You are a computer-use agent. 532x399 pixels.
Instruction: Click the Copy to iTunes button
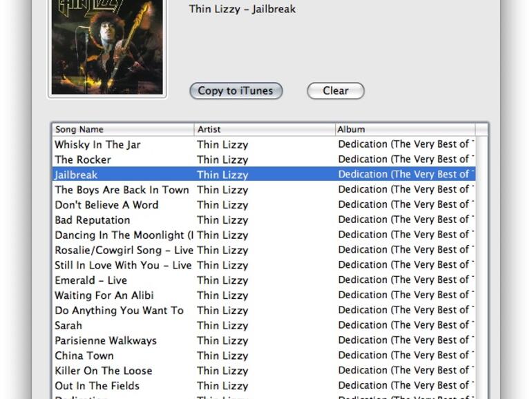[x=236, y=91]
